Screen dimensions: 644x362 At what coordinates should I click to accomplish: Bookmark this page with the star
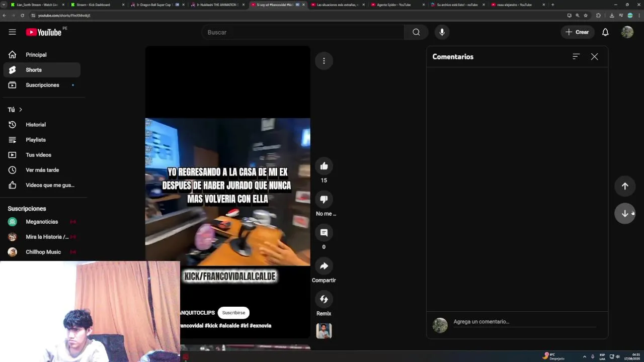click(x=586, y=16)
